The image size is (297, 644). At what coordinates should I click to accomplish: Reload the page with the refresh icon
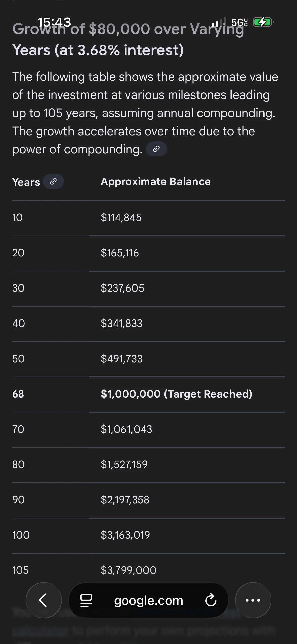211,600
